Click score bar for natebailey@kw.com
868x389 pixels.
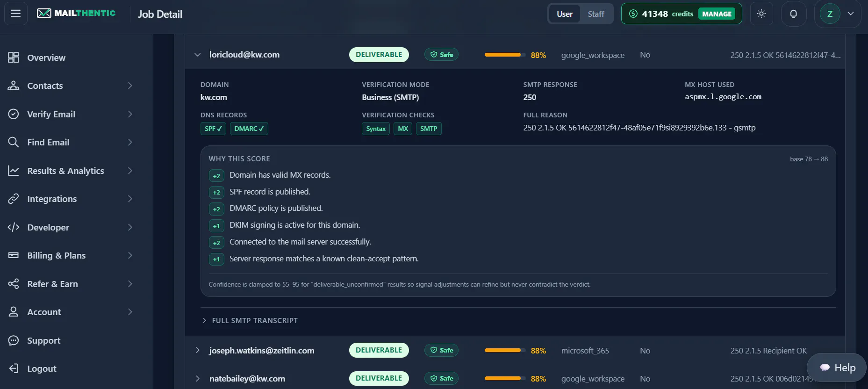pos(505,378)
